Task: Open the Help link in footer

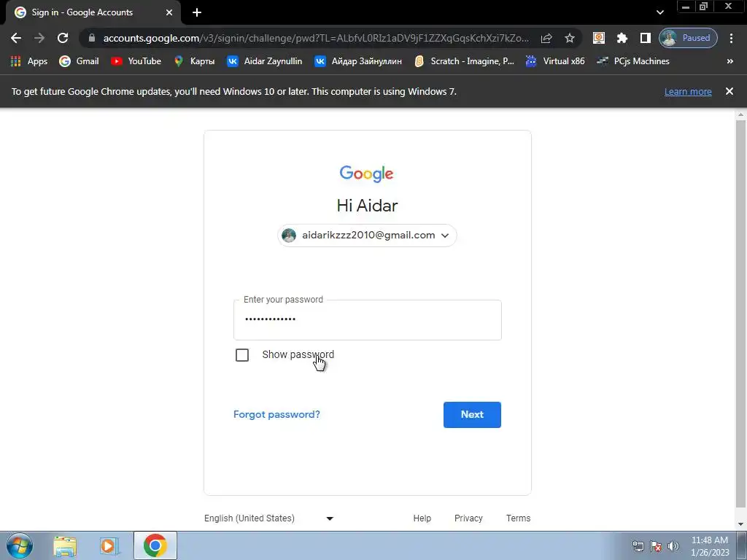Action: point(422,518)
